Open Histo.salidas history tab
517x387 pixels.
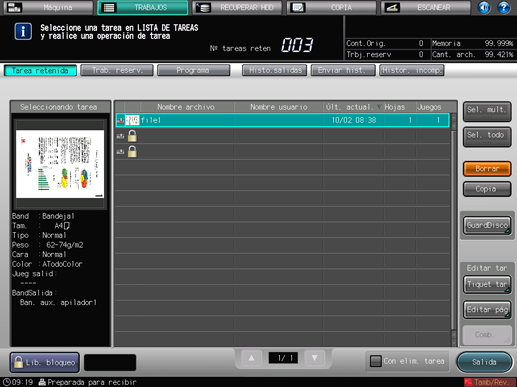click(275, 70)
